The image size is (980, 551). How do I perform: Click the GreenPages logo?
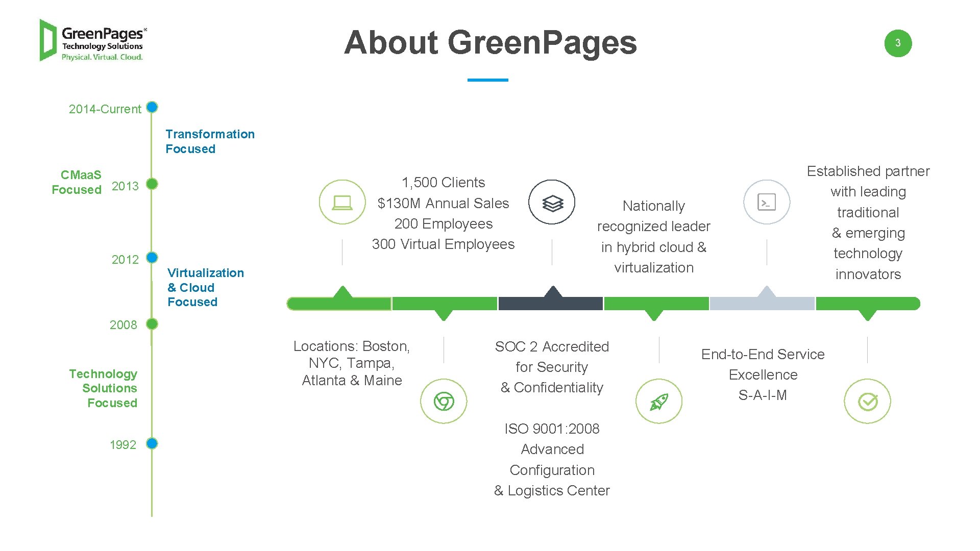(93, 41)
